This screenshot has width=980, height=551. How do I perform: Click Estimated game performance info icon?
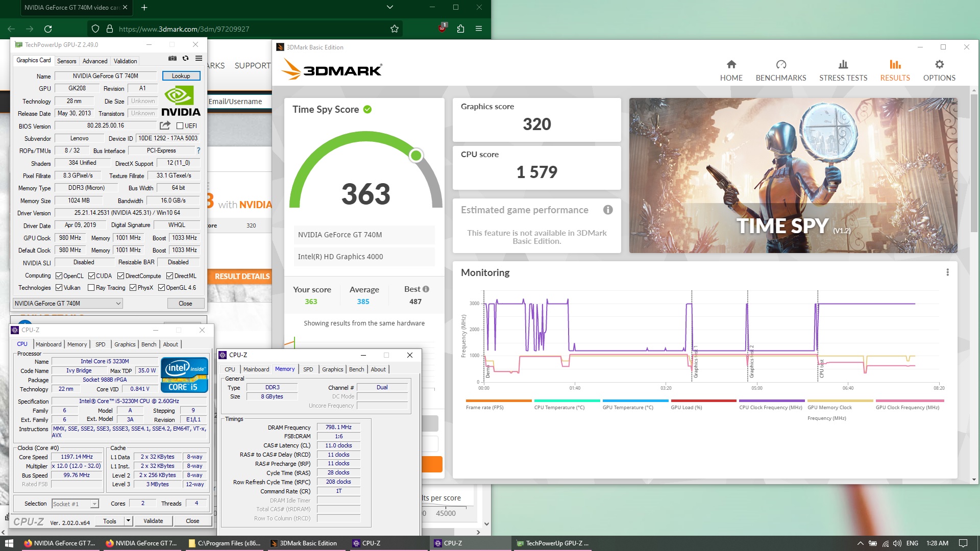(608, 210)
